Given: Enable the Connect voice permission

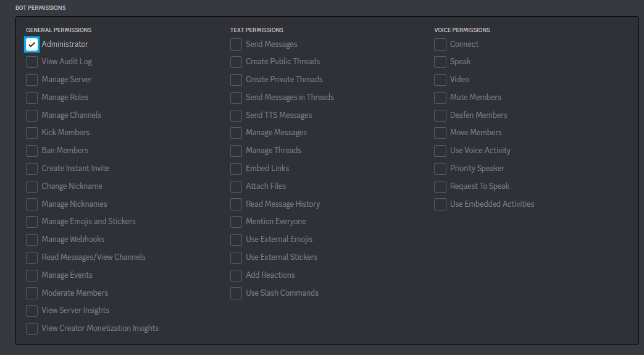Looking at the screenshot, I should point(440,44).
